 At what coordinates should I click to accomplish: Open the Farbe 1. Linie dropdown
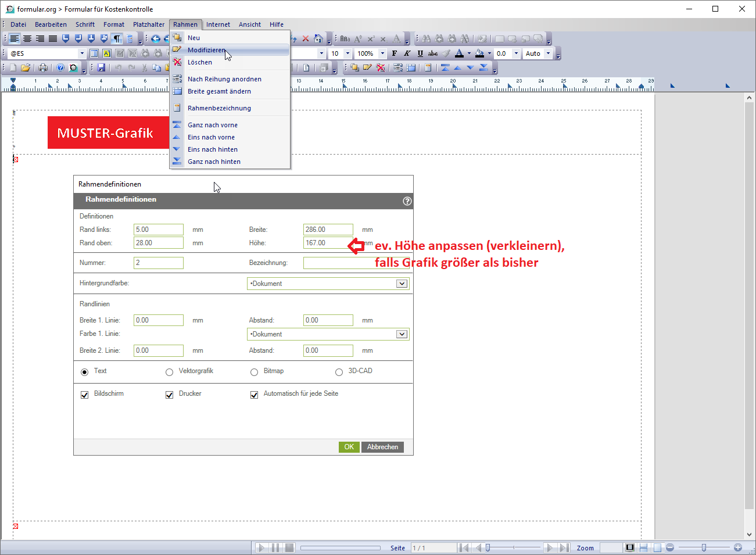402,334
